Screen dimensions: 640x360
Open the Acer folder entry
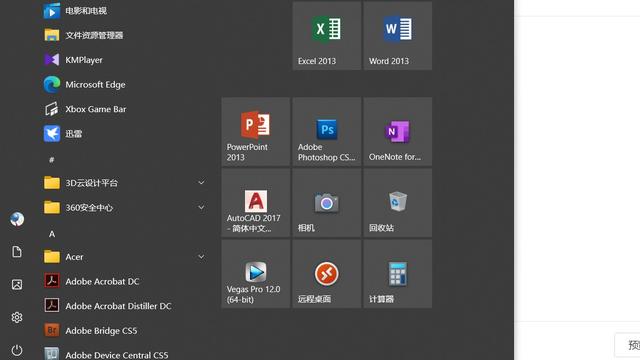(124, 257)
